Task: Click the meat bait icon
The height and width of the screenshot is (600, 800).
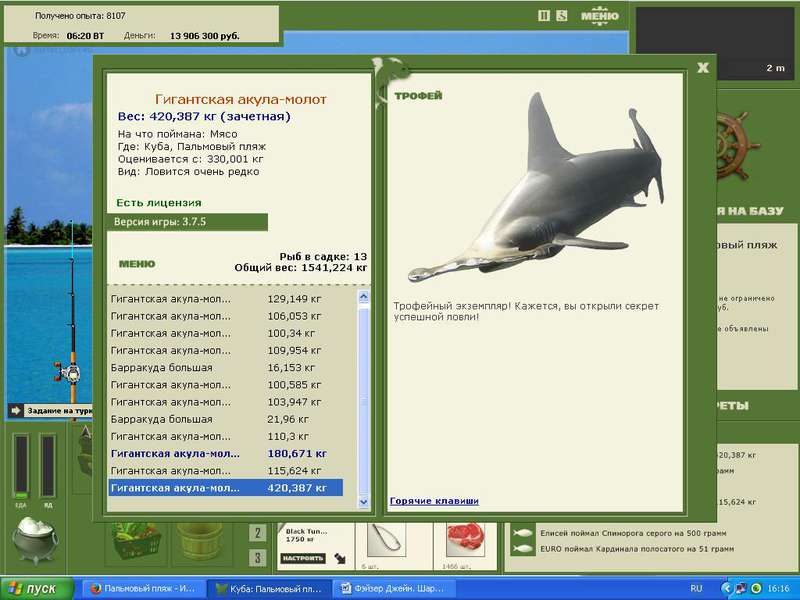Action: click(465, 540)
